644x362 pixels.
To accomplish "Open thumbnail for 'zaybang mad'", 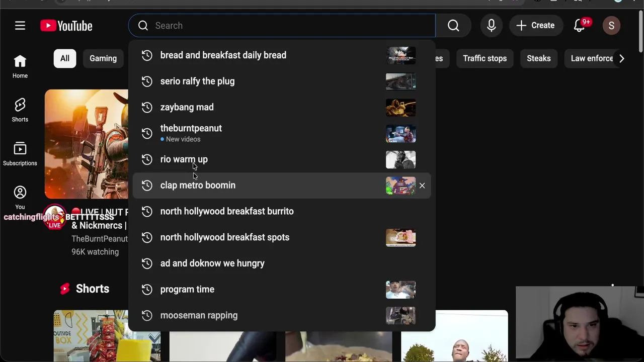I will 401,108.
